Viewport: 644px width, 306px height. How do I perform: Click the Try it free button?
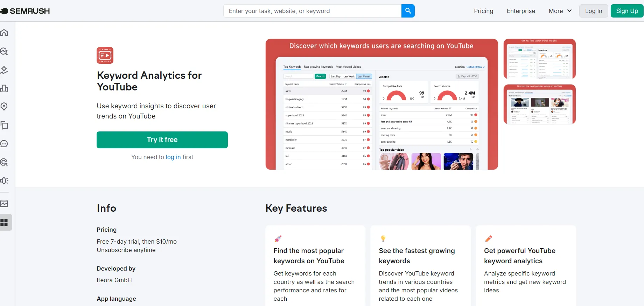tap(162, 140)
